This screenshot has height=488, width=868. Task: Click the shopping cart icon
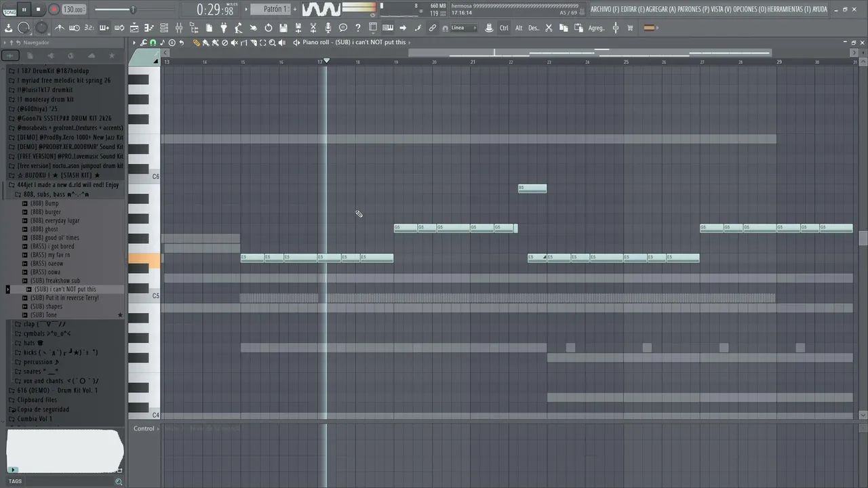click(x=630, y=28)
